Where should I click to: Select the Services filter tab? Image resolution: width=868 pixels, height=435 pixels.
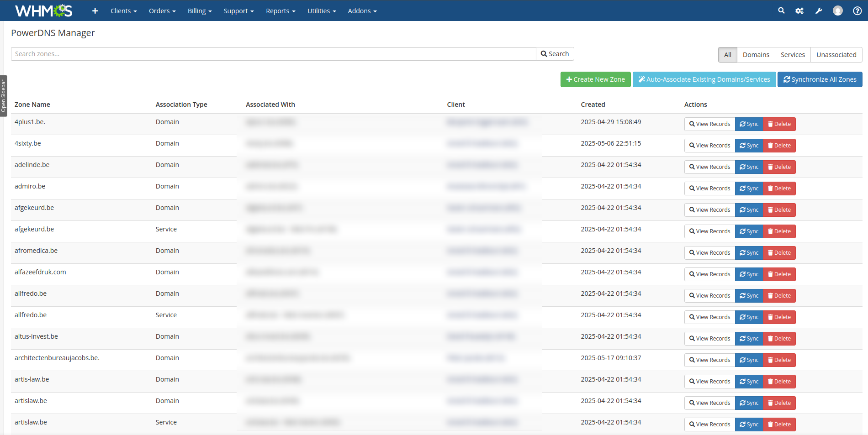[793, 55]
